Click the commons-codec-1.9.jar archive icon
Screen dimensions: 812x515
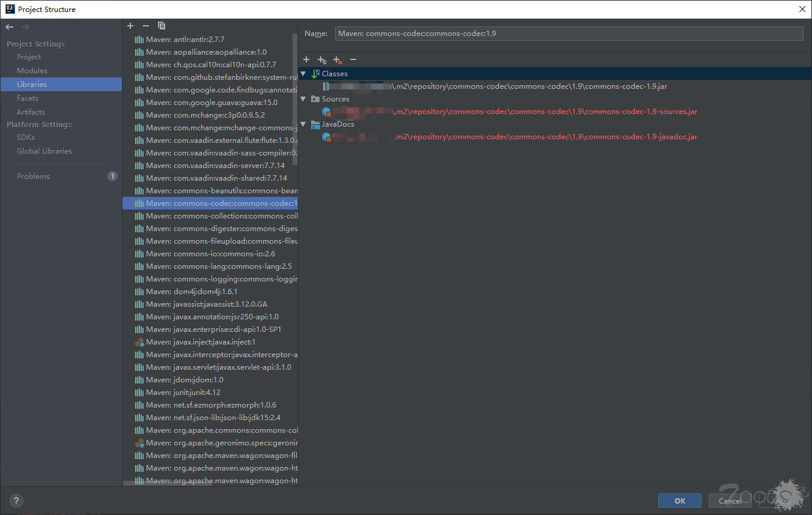[326, 86]
